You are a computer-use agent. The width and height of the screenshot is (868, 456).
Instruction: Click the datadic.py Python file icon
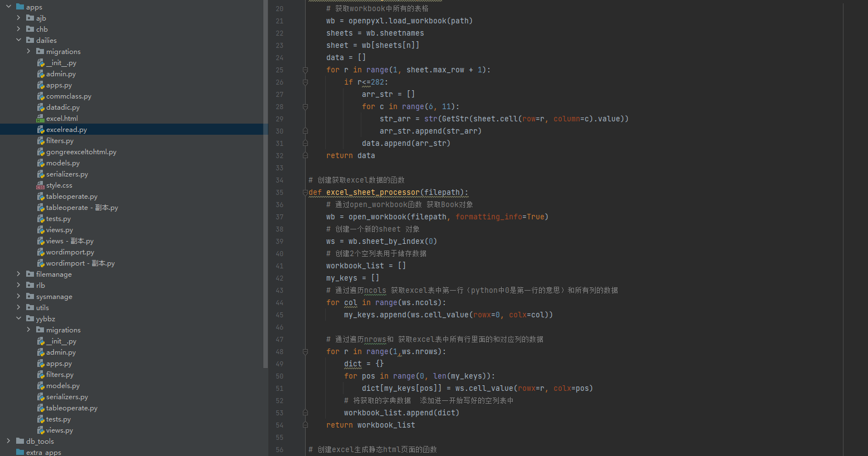[x=40, y=107]
